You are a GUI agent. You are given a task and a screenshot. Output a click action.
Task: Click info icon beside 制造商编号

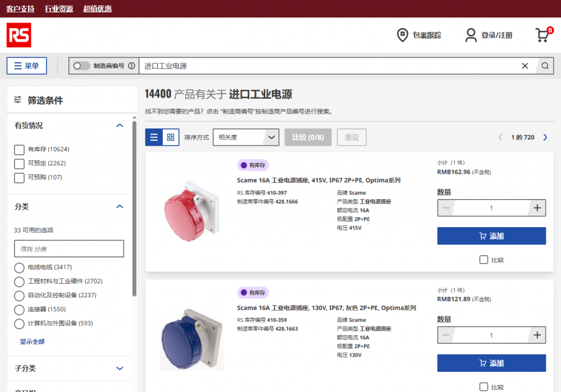coord(132,66)
